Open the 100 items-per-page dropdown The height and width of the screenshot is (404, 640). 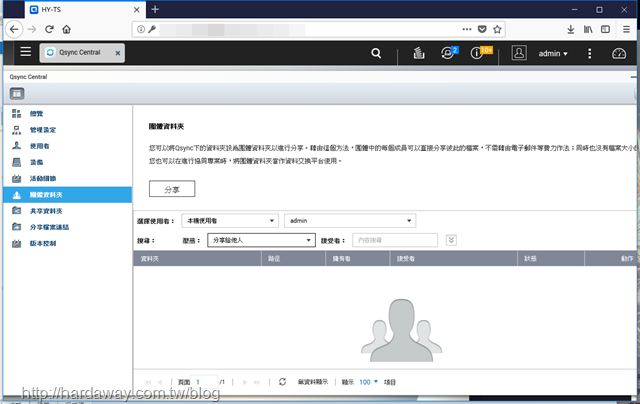tap(369, 382)
